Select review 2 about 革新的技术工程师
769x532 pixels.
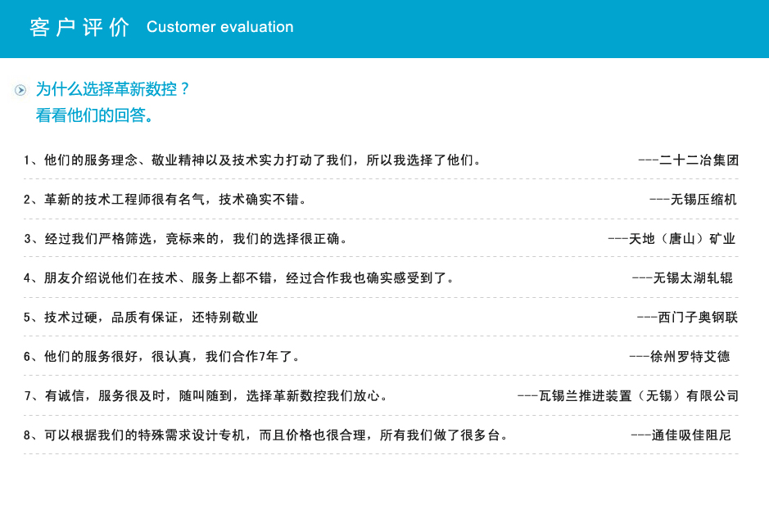(x=165, y=200)
